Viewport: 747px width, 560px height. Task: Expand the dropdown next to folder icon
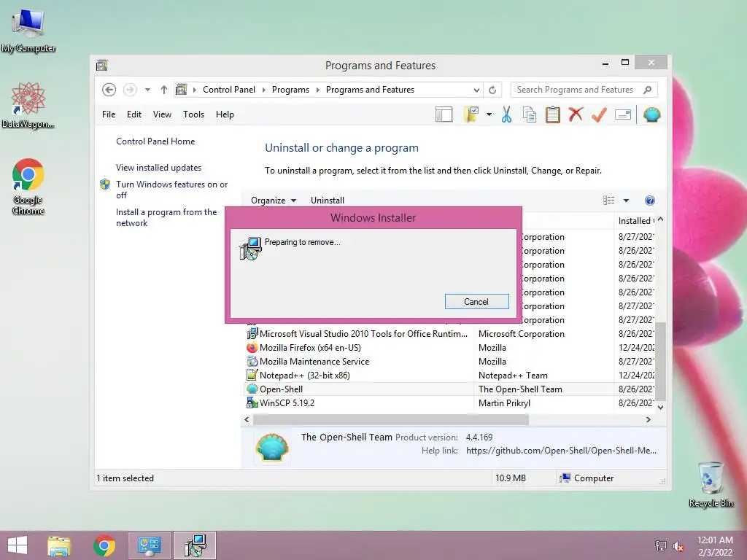click(489, 114)
